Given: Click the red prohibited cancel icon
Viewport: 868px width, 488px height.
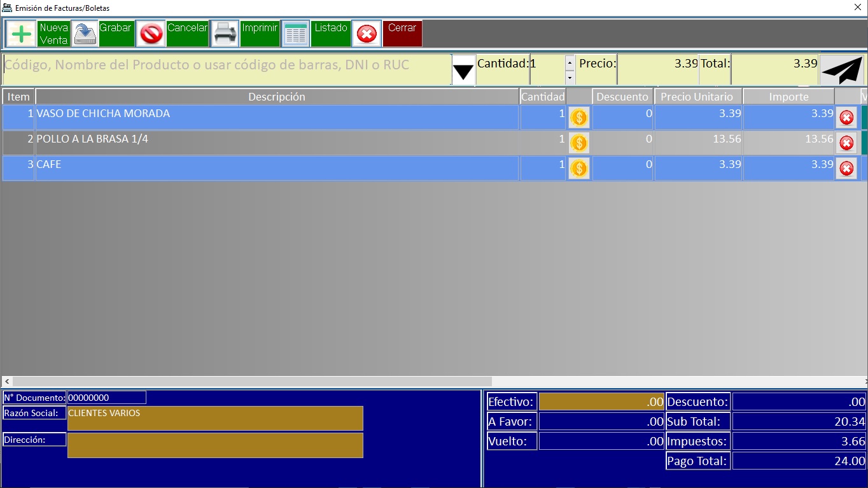Looking at the screenshot, I should click(151, 34).
